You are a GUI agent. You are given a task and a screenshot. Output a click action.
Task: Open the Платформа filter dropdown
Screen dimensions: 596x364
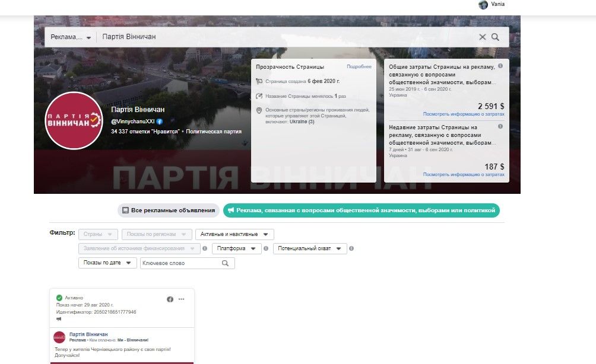click(x=236, y=249)
